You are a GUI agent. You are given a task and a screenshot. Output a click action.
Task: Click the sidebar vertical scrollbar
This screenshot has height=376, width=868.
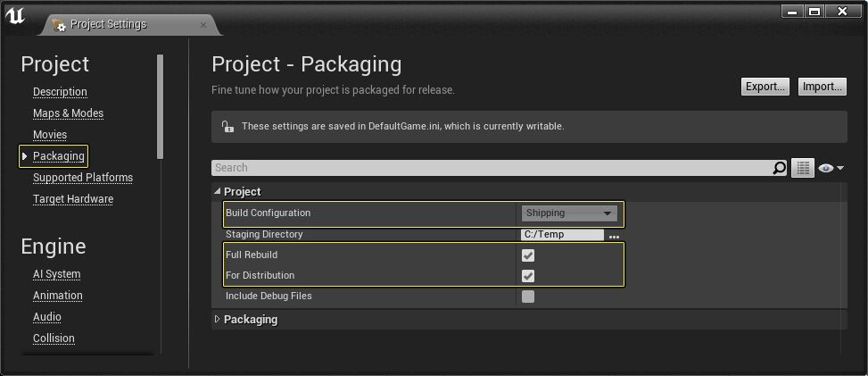pos(161,106)
